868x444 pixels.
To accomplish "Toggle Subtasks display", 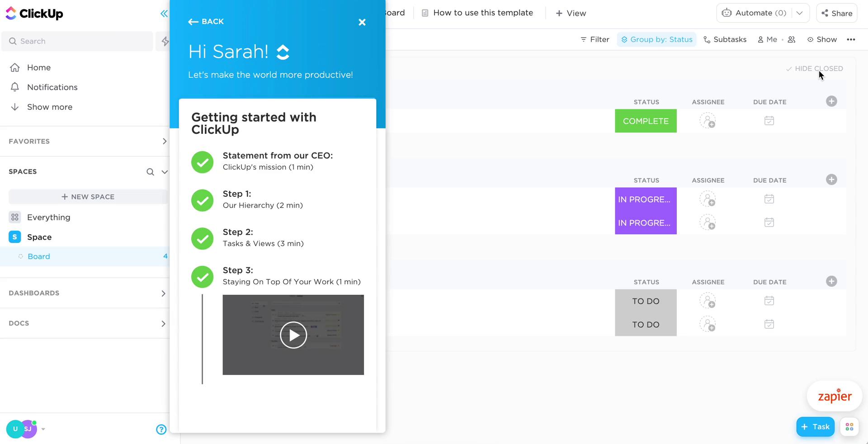I will point(725,39).
